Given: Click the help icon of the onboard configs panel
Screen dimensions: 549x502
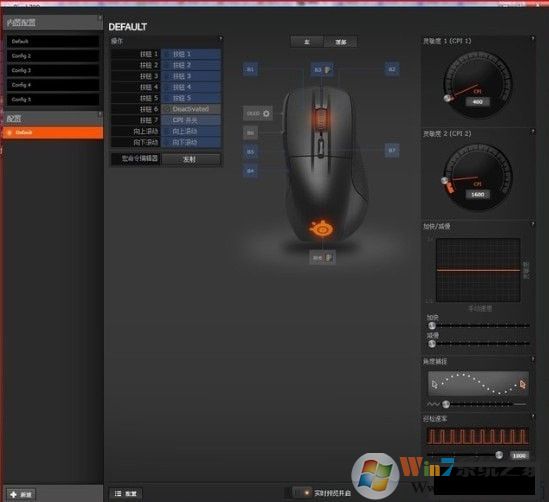Looking at the screenshot, I should click(x=100, y=17).
